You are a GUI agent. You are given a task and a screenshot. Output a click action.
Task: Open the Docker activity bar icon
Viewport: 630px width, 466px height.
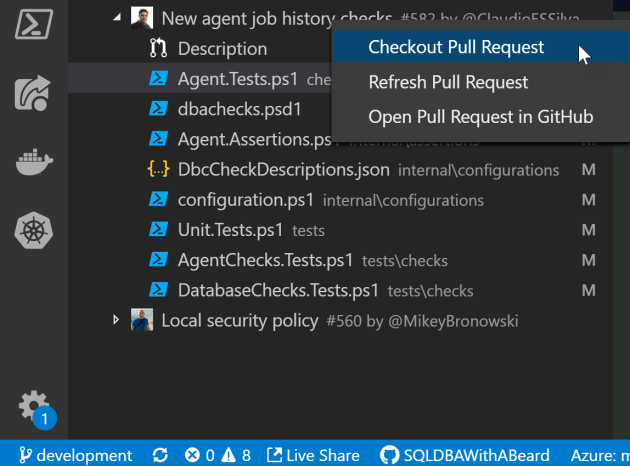click(34, 163)
